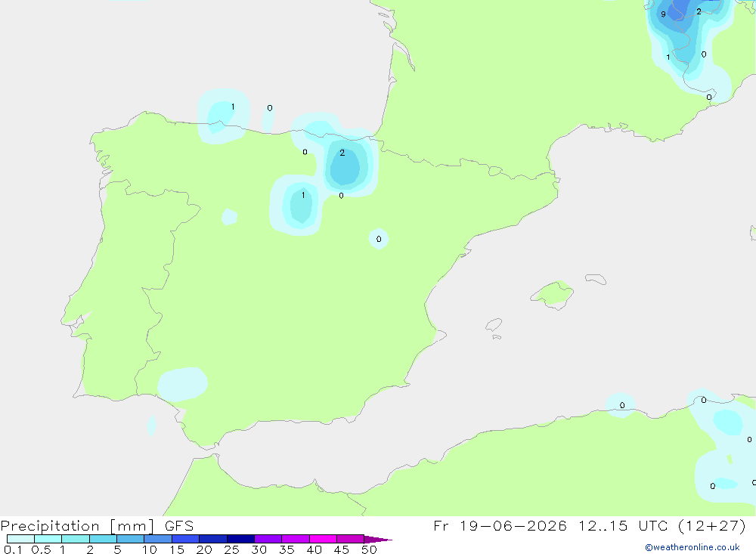Screen dimensions: 756x554
Task: Click the '20' legend scale label
Action: (x=204, y=549)
